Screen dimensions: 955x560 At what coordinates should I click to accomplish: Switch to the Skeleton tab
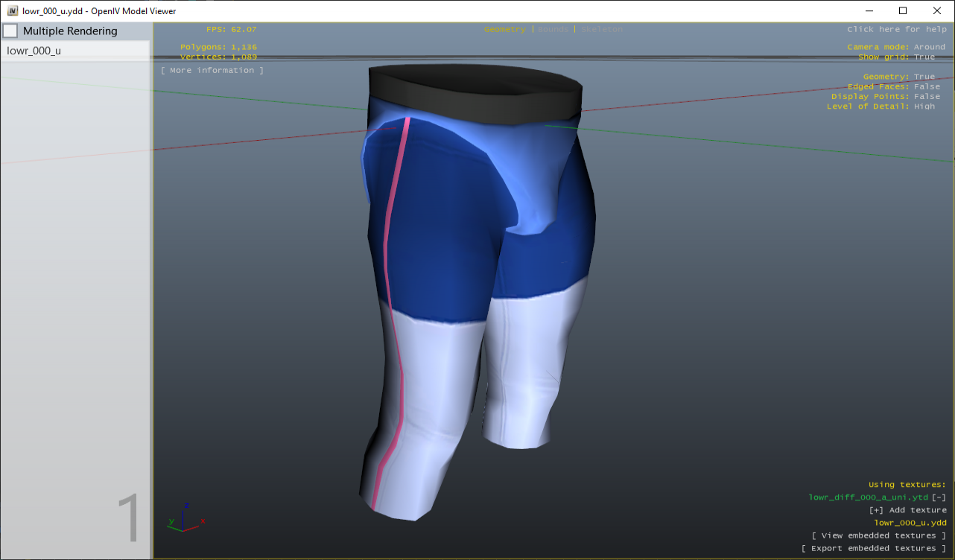pos(602,30)
